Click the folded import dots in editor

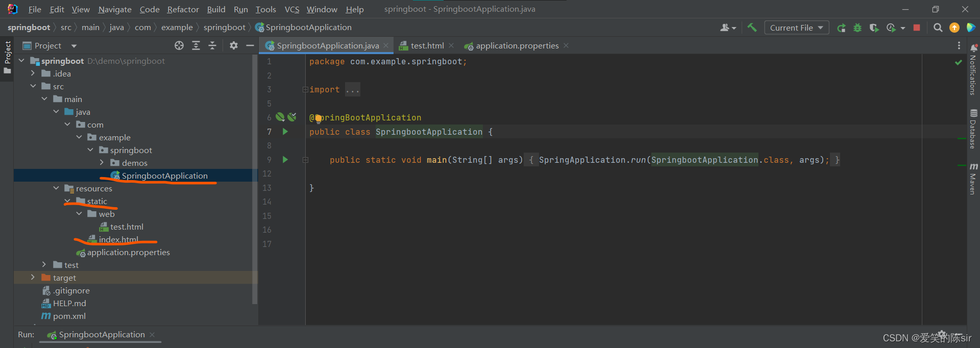click(x=352, y=90)
